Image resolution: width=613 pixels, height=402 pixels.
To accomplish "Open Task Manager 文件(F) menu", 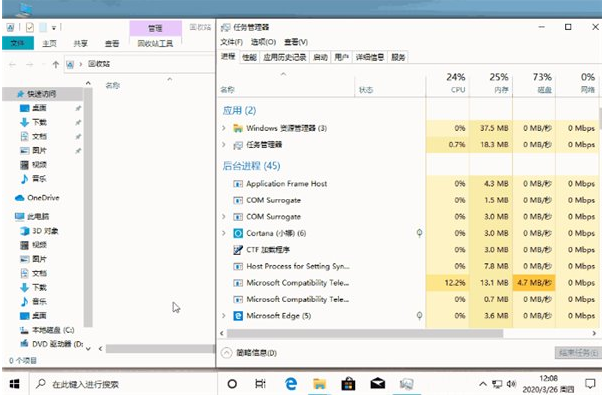I will click(231, 42).
